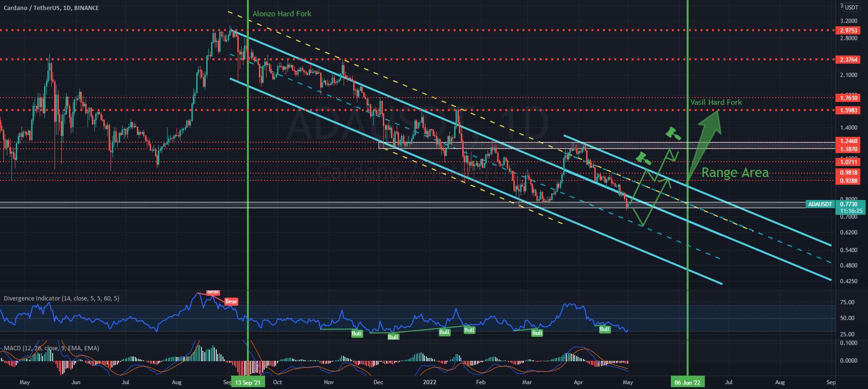Viewport: 868px width, 389px height.
Task: Click the current price 0.7730 label
Action: tap(849, 204)
